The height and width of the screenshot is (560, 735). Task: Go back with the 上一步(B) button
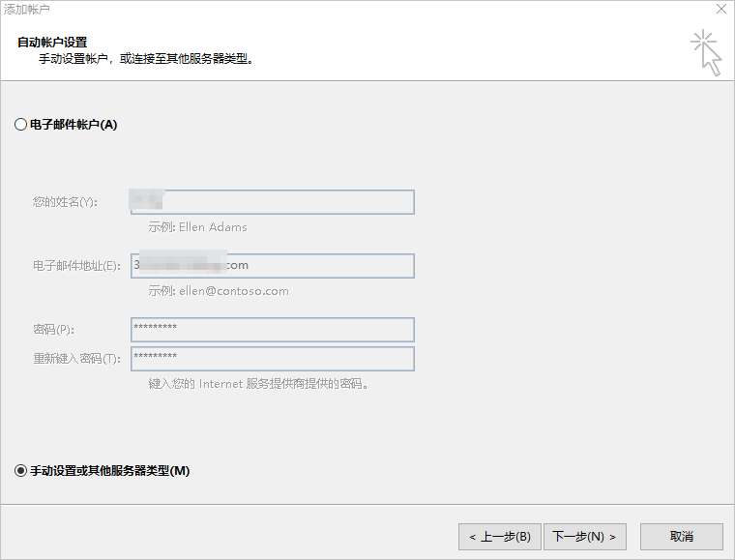(499, 536)
